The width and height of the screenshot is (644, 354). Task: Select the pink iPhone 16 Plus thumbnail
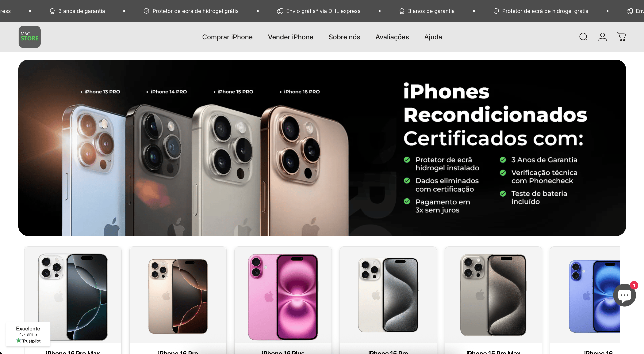(x=283, y=297)
